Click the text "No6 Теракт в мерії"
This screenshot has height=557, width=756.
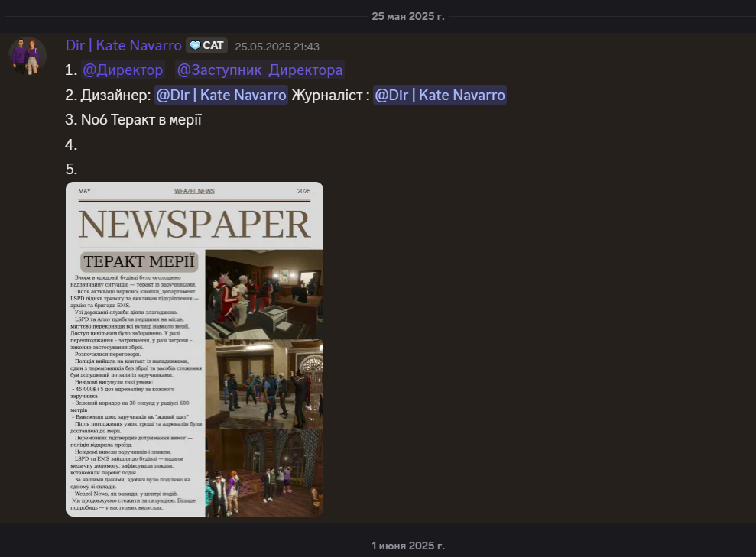tap(141, 119)
